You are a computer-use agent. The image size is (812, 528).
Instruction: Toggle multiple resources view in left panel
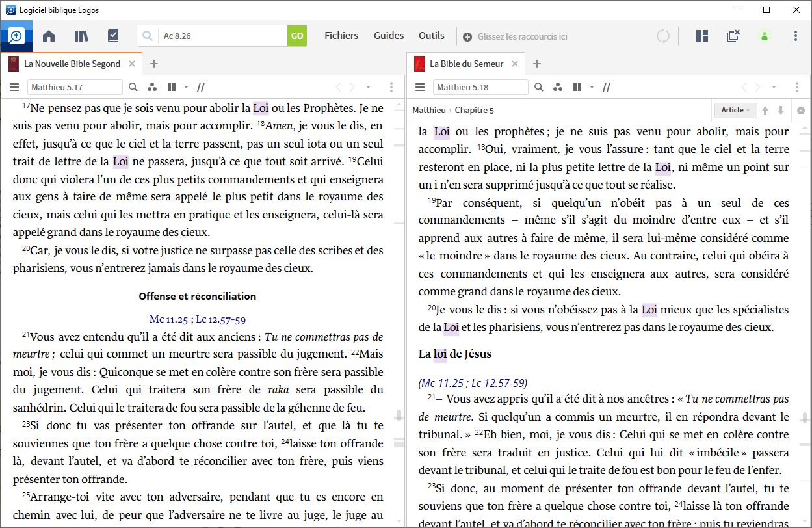tap(202, 87)
